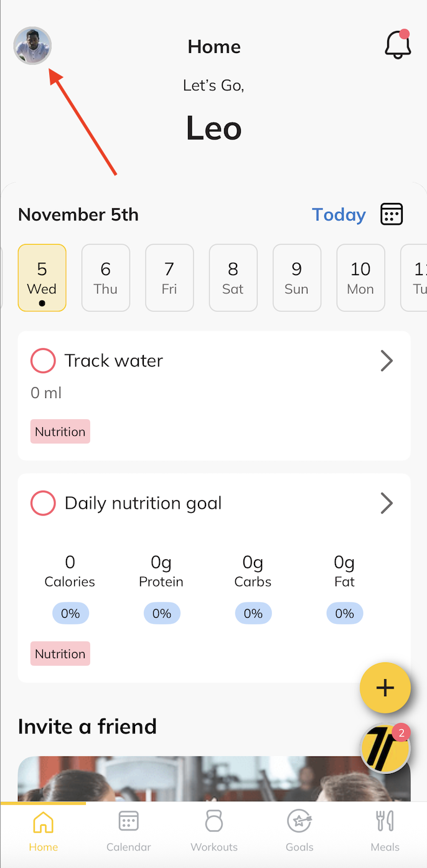The height and width of the screenshot is (868, 427).
Task: Select Thursday the 6th date
Action: 106,278
